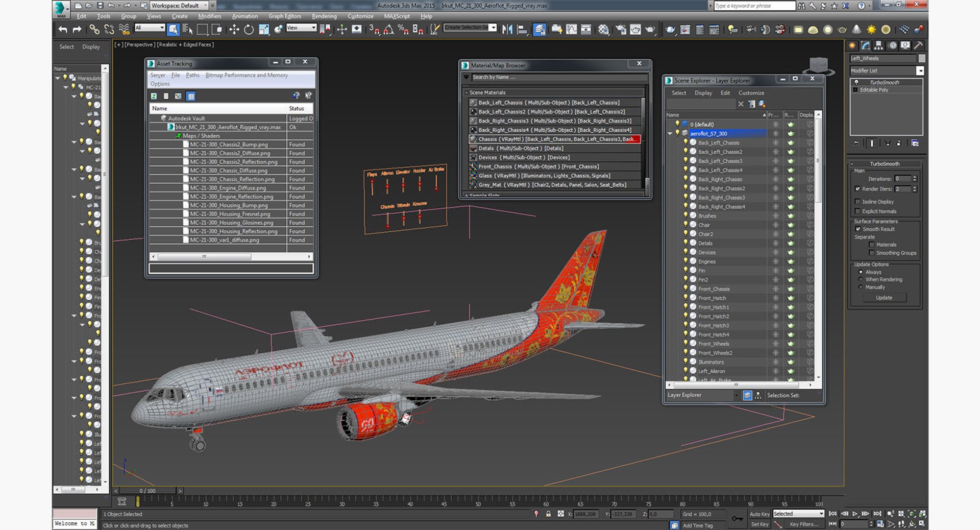Viewport: 980px width, 530px height.
Task: Toggle the selection lock padlock icon
Action: (x=548, y=514)
